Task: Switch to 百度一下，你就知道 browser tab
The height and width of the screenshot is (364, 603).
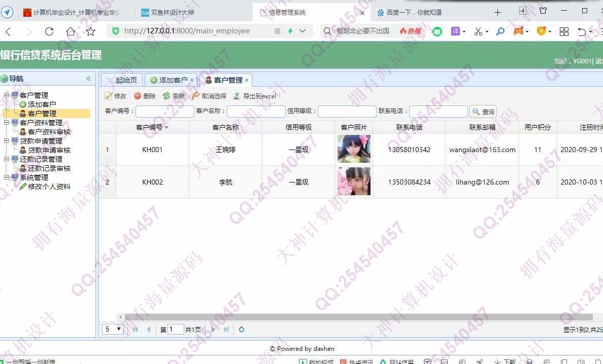Action: click(x=414, y=13)
